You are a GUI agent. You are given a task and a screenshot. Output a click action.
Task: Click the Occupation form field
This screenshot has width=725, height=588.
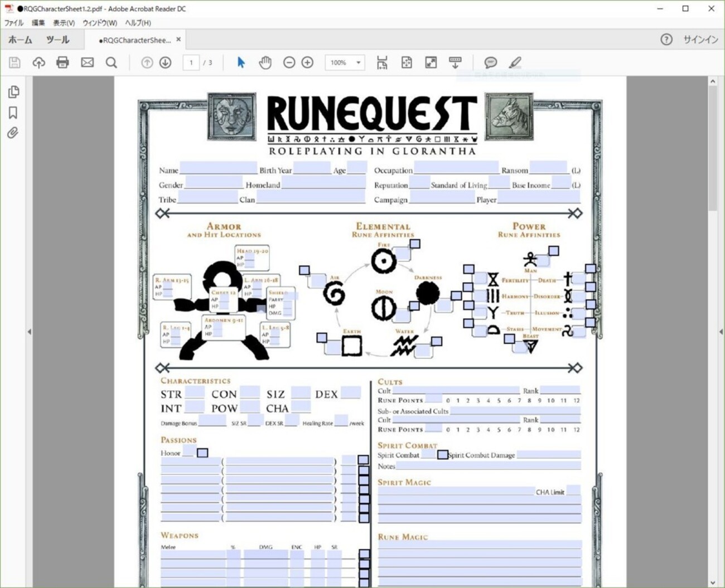(457, 168)
